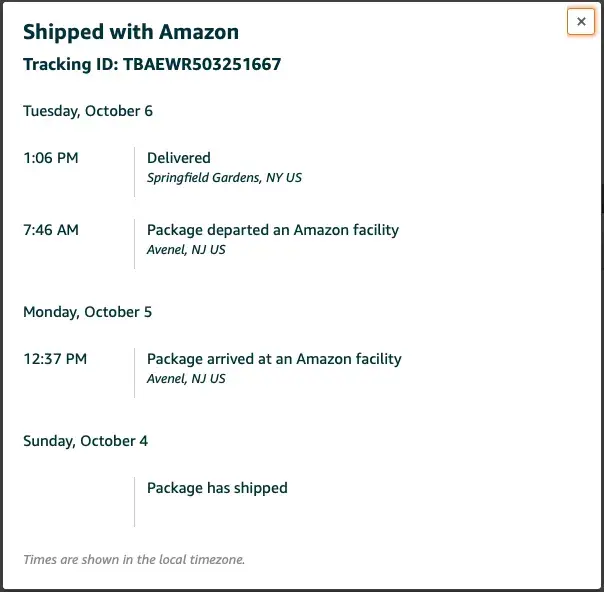Select the 12:37 PM timestamp

point(55,359)
